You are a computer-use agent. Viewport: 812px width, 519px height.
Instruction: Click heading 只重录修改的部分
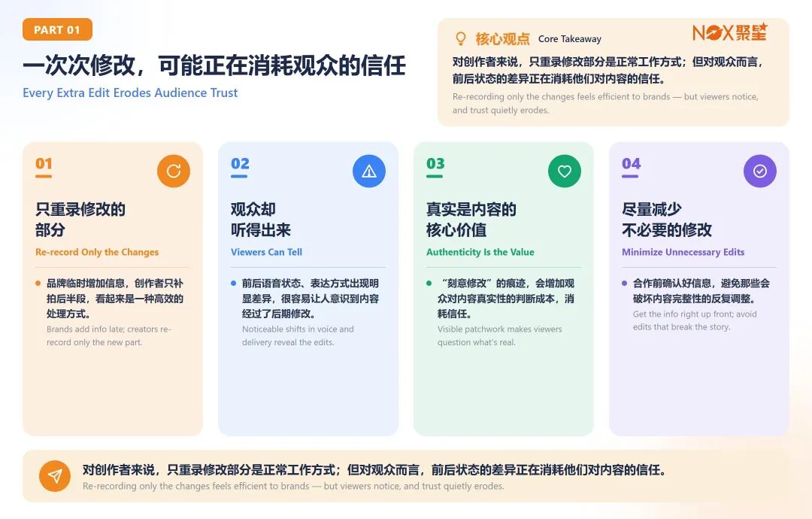[x=80, y=220]
